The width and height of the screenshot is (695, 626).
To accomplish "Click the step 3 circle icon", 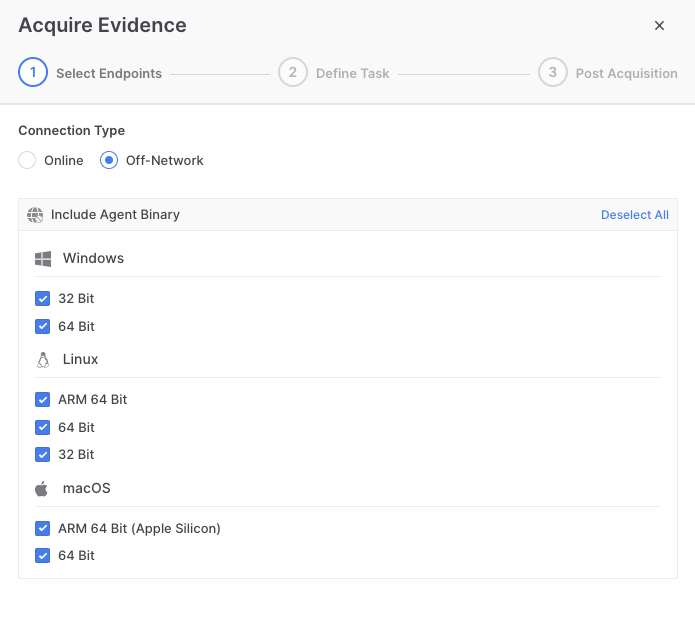I will tap(552, 72).
